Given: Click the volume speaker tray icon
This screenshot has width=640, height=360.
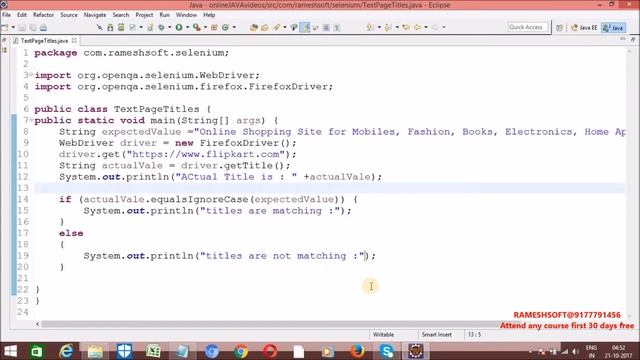Looking at the screenshot, I should point(576,351).
